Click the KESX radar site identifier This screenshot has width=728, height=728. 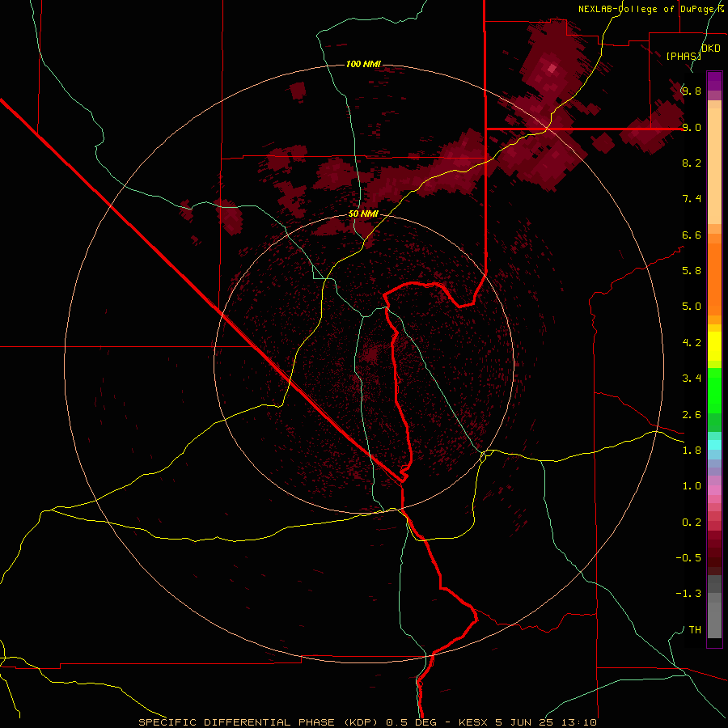(473, 722)
